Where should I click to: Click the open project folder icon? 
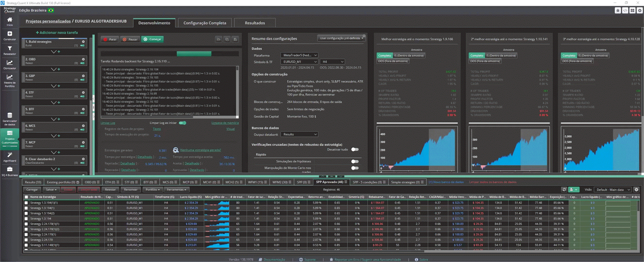(218, 39)
